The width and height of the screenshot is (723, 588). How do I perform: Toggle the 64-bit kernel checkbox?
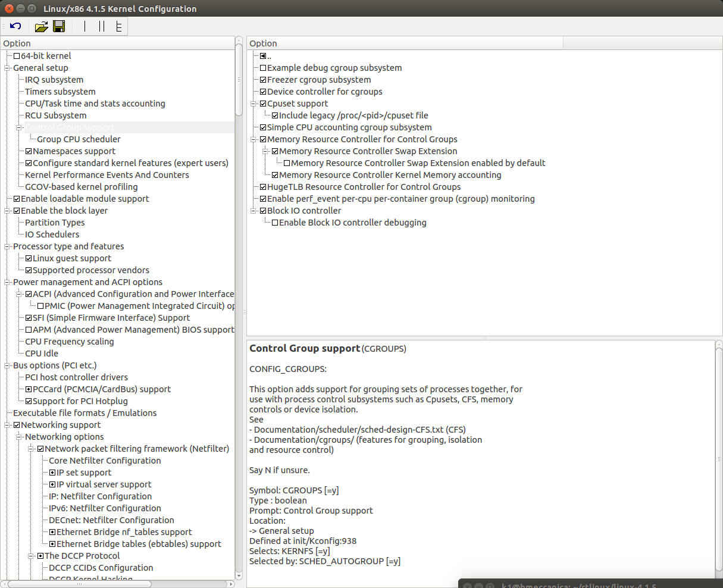point(17,56)
